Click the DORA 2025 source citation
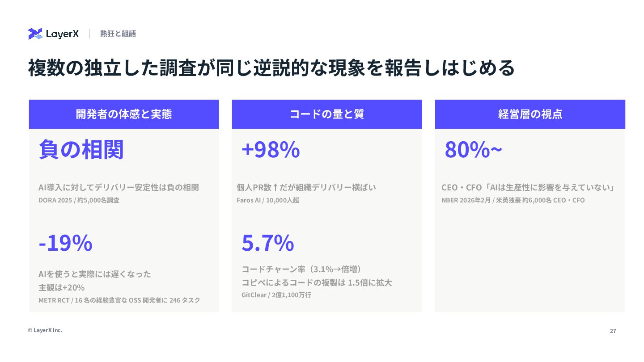The width and height of the screenshot is (644, 362). 79,200
